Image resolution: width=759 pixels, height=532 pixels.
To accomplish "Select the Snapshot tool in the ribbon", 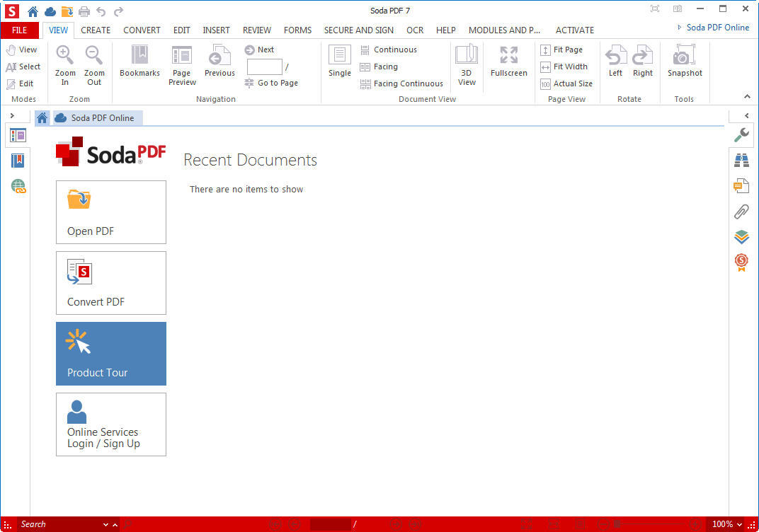I will coord(684,64).
